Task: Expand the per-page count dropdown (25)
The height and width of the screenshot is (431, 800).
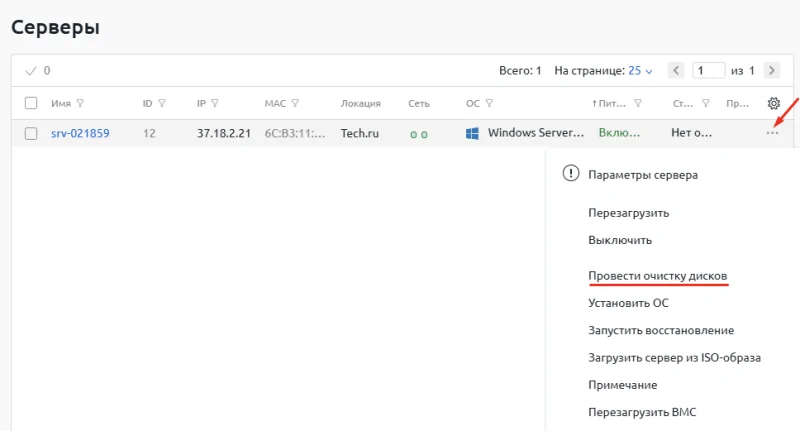Action: [640, 71]
